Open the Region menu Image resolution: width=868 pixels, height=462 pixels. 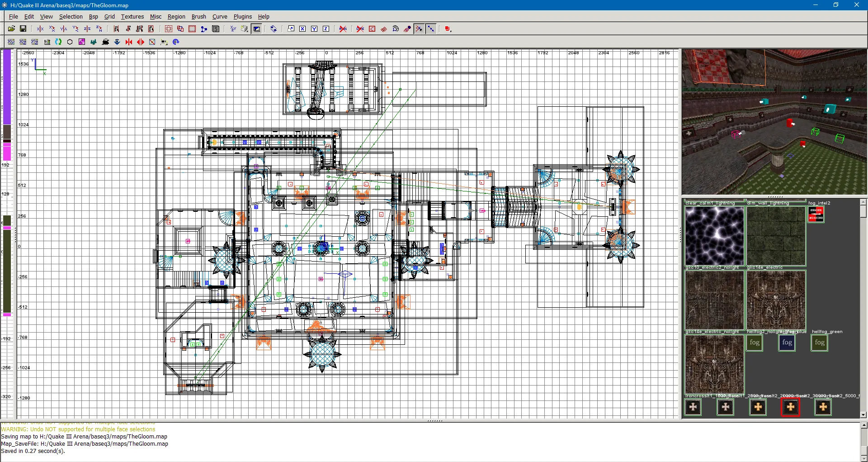[x=176, y=17]
